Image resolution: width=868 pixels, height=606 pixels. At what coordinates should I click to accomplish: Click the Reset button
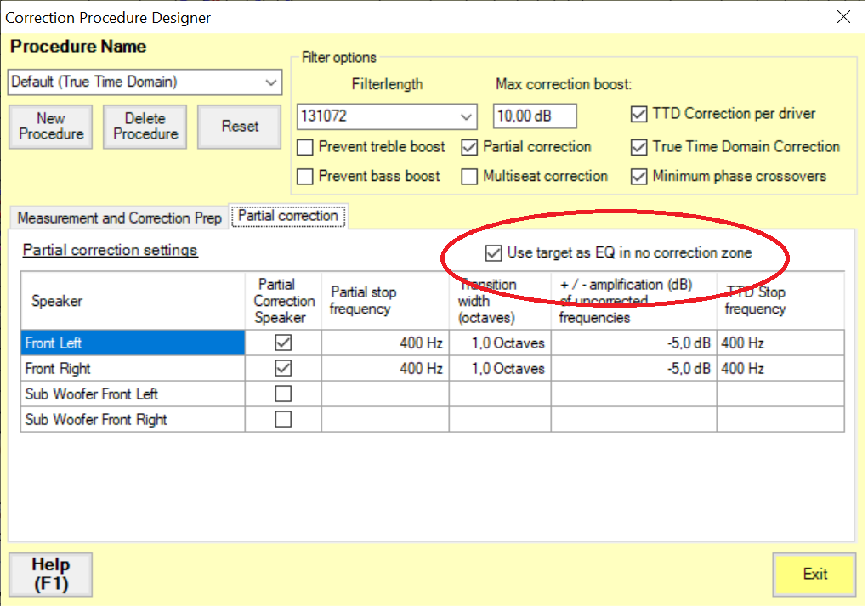coord(240,126)
